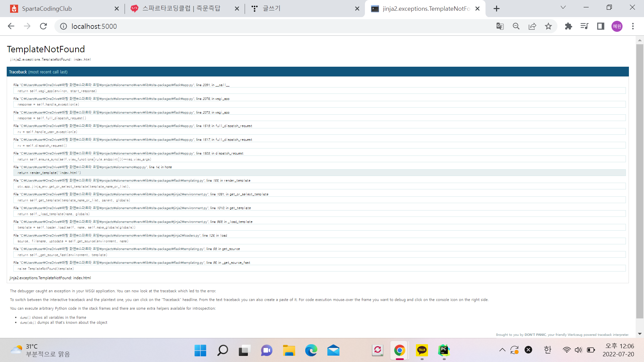Screen dimensions: 644x362
Task: Click the "return render_template('index.html')" line
Action: tap(319, 173)
